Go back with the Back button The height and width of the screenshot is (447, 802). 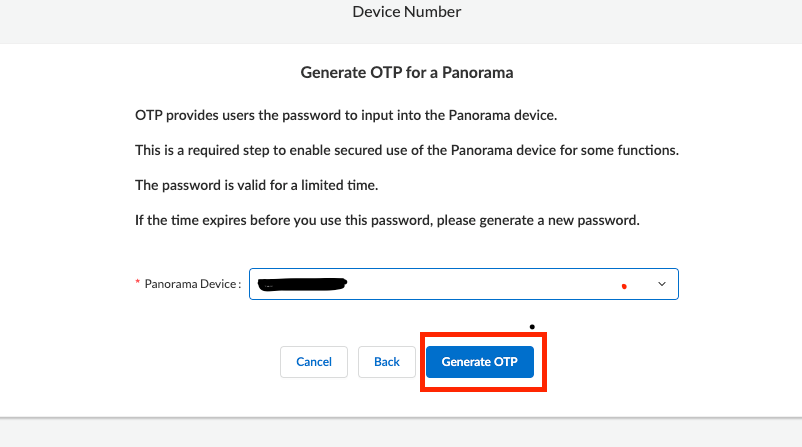[x=387, y=362]
